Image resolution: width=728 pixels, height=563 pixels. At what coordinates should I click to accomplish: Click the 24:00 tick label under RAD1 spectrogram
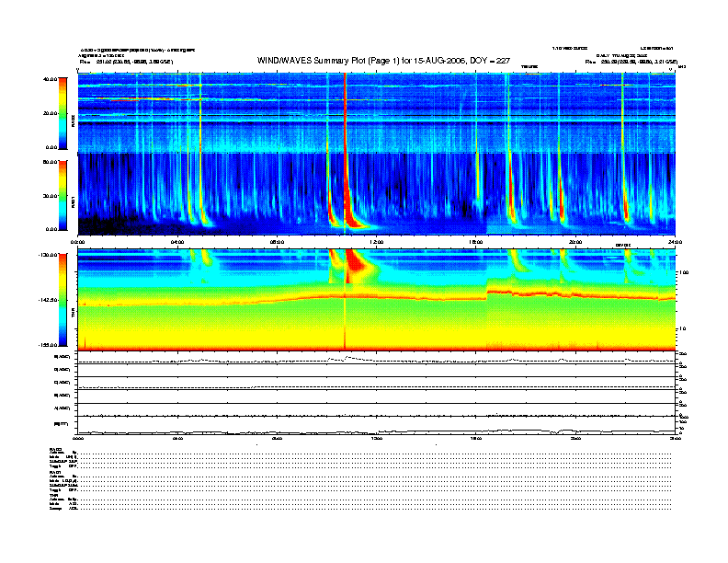[x=675, y=242]
